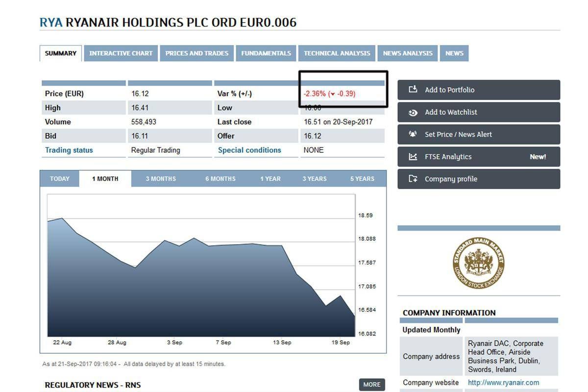
Task: Open the Company profile button
Action: (x=479, y=179)
